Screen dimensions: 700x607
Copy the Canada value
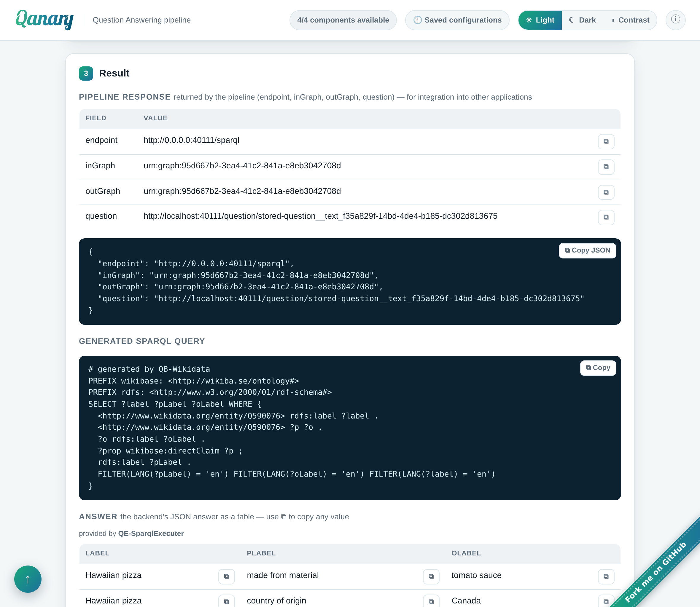(x=606, y=601)
